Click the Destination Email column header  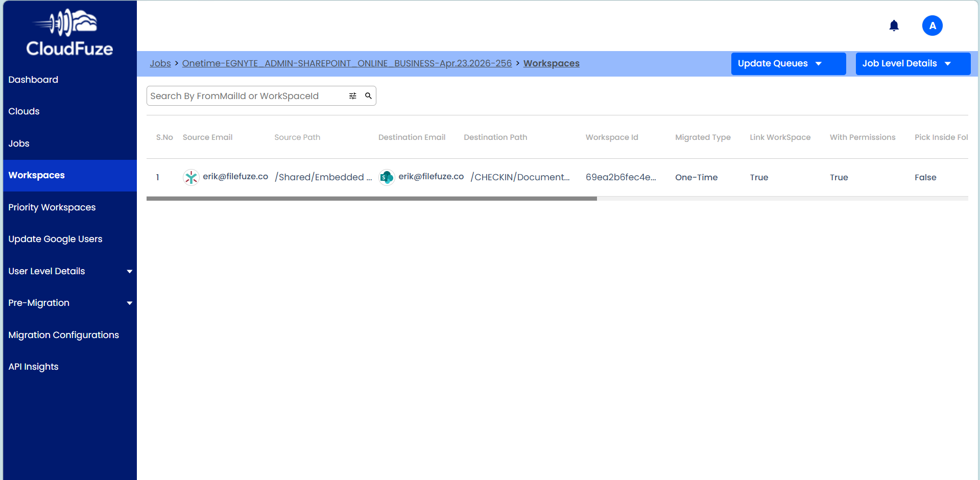412,137
